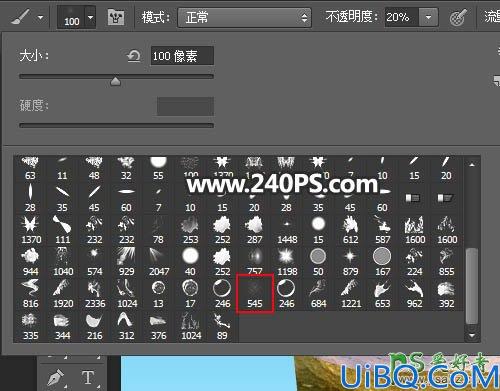This screenshot has width=500, height=391.
Task: Click the 硬度 hardness value field
Action: click(185, 106)
